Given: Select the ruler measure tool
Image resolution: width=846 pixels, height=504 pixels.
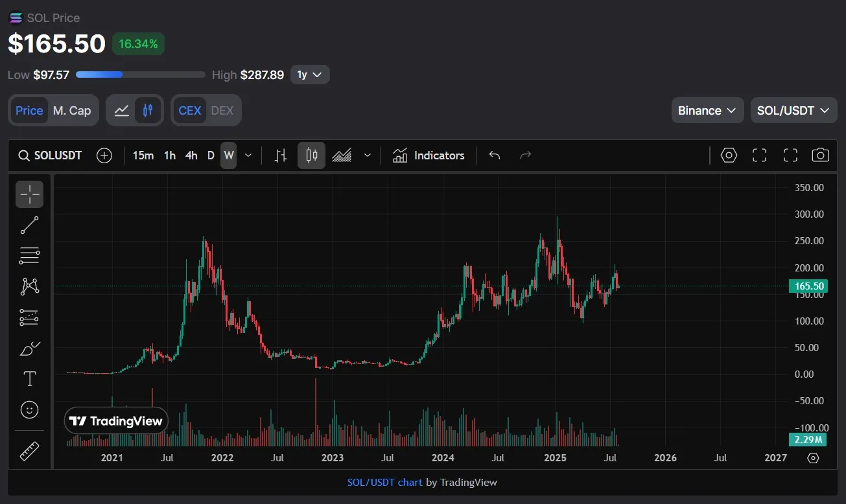Looking at the screenshot, I should (29, 451).
